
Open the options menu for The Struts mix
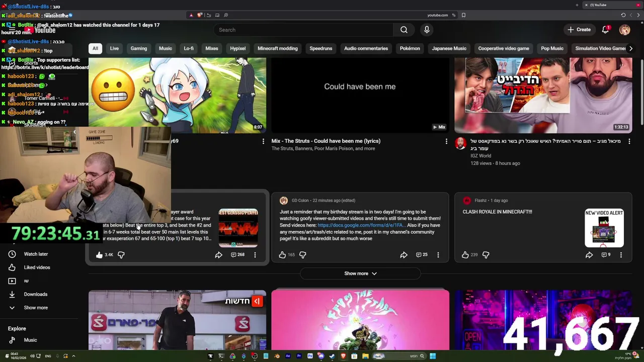(446, 141)
